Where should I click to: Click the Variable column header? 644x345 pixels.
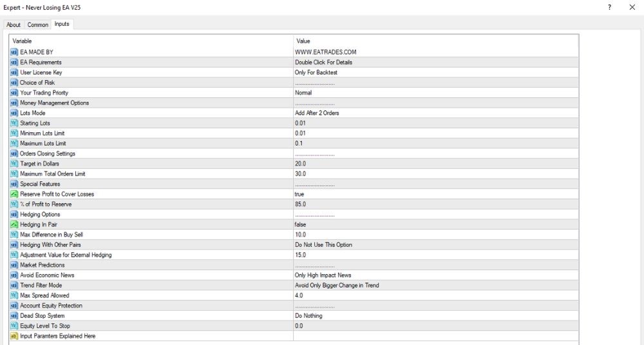point(151,41)
